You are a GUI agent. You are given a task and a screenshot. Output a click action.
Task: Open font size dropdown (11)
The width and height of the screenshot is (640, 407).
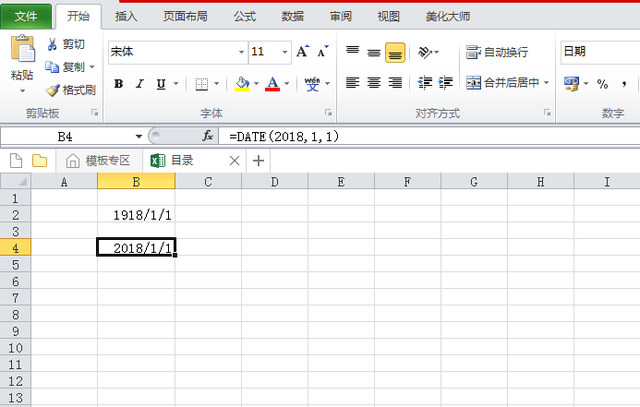point(285,52)
